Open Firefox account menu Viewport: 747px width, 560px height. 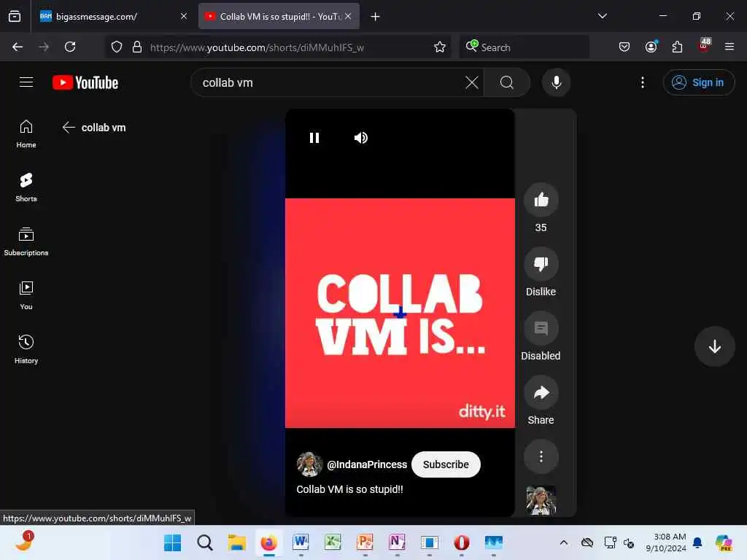point(651,47)
